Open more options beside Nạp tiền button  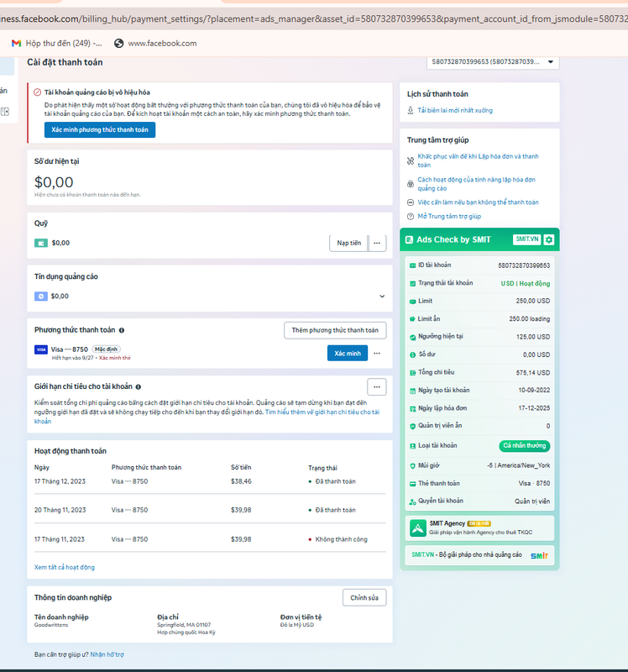click(x=377, y=243)
